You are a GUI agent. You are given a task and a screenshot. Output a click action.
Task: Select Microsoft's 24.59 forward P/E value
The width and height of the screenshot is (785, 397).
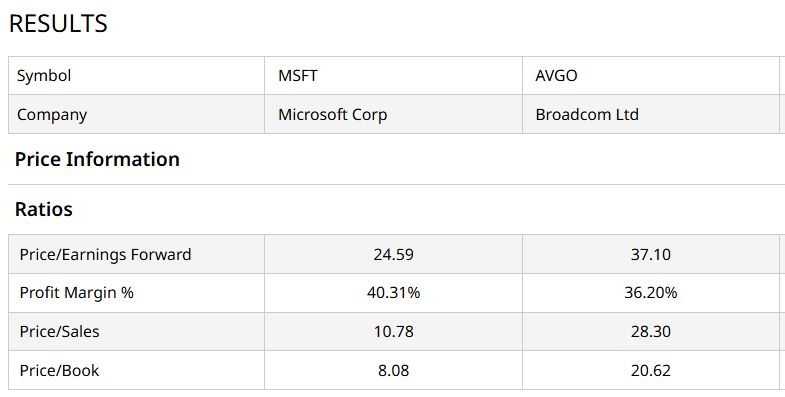[x=394, y=254]
